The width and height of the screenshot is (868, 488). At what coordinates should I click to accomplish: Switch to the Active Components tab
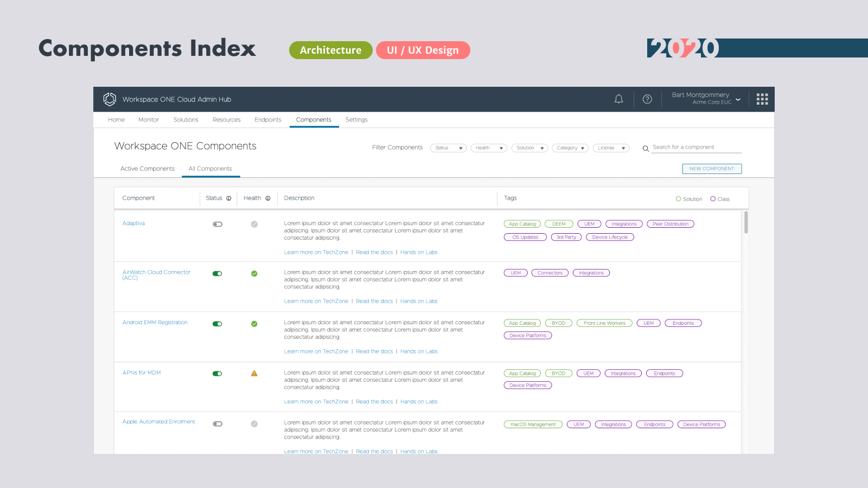point(148,169)
